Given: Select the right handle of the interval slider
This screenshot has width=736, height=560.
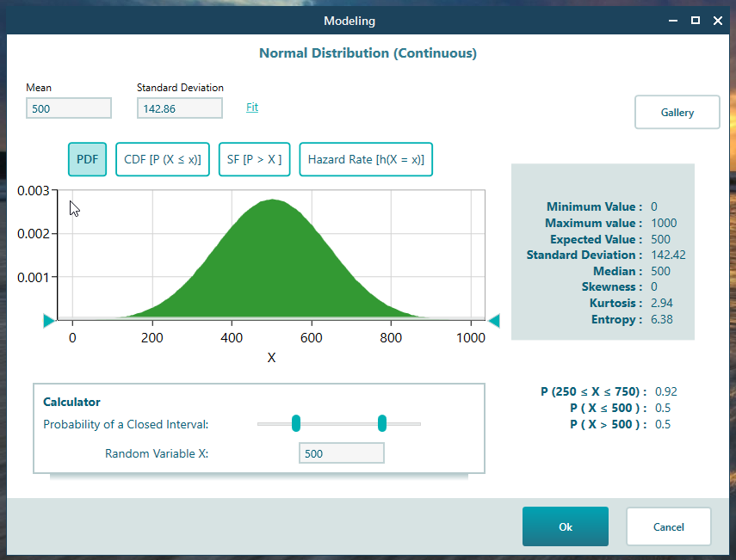Looking at the screenshot, I should [381, 423].
